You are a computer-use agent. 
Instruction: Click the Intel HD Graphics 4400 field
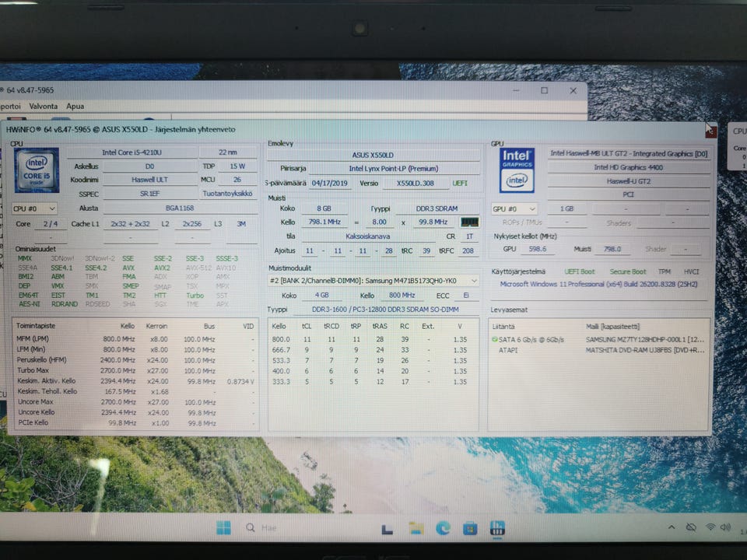click(629, 167)
